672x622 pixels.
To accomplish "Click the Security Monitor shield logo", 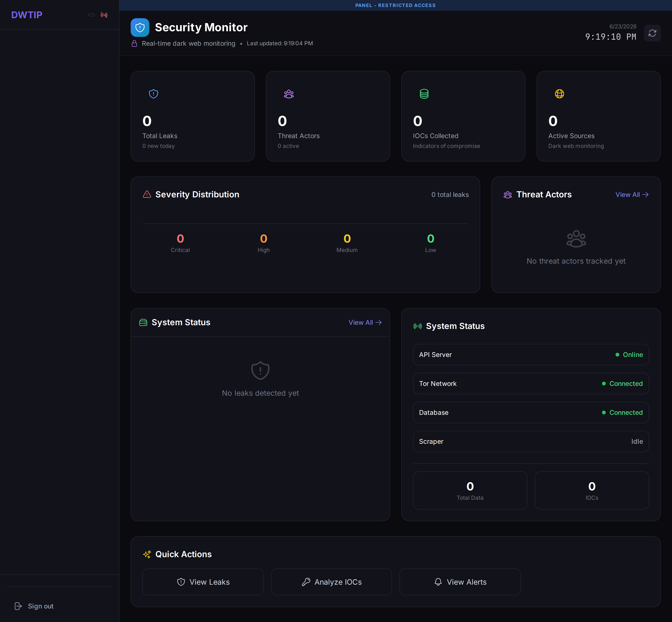I will click(140, 27).
